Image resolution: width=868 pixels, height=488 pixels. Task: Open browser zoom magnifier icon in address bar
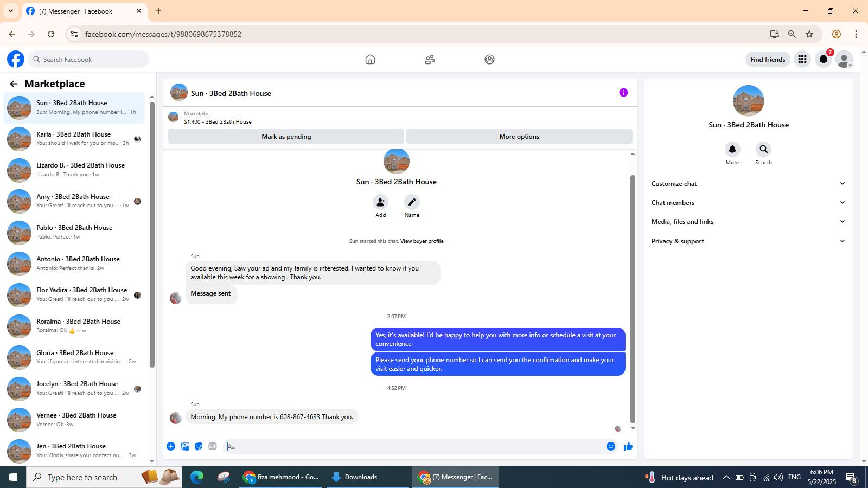pos(792,34)
